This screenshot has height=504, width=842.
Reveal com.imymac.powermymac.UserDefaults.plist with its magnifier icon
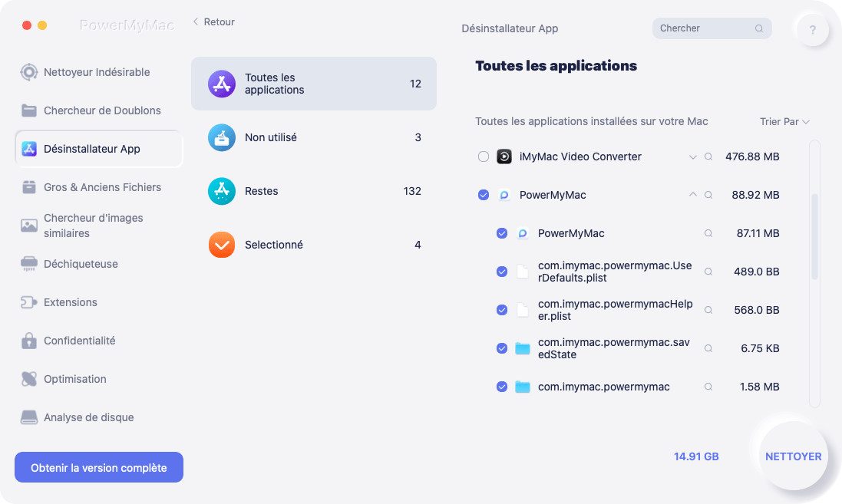[x=708, y=272]
